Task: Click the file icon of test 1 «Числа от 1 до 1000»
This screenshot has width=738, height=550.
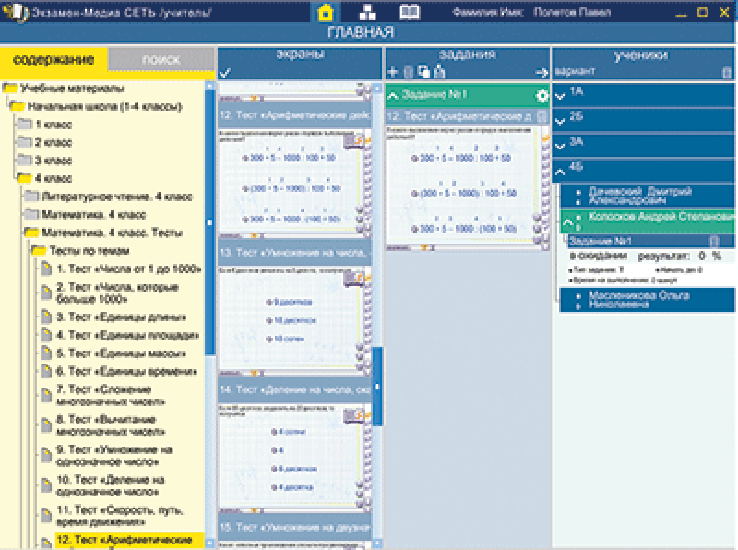Action: (x=46, y=269)
